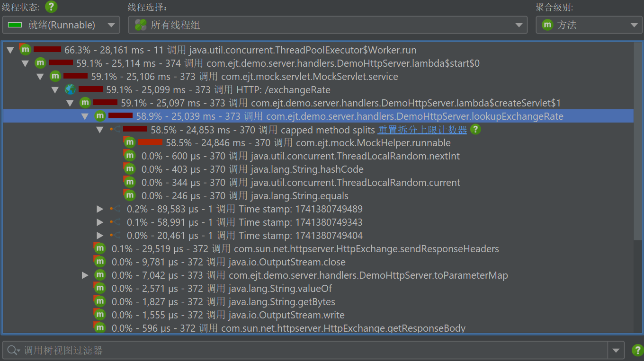Open filter history dropdown arrow
Viewport: 644px width, 361px height.
click(x=615, y=351)
